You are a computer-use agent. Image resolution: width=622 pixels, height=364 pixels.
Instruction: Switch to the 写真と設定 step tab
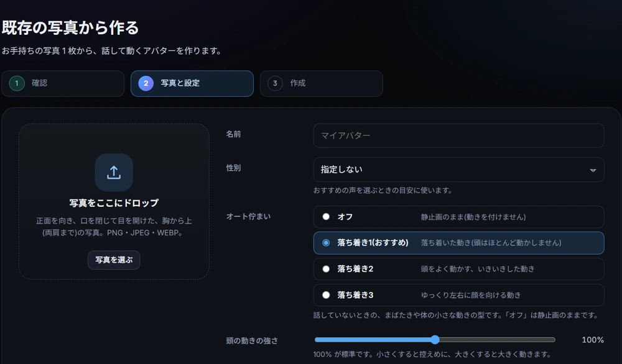click(x=192, y=83)
